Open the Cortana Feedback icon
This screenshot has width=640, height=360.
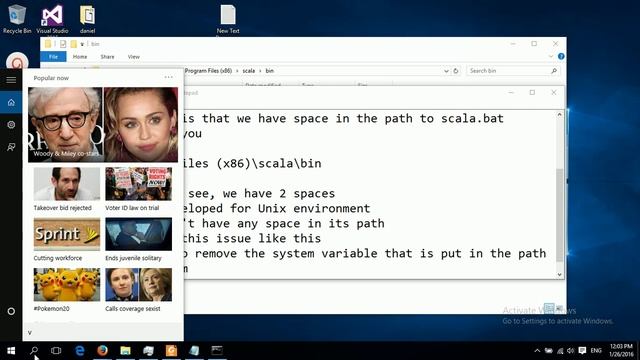[11, 147]
